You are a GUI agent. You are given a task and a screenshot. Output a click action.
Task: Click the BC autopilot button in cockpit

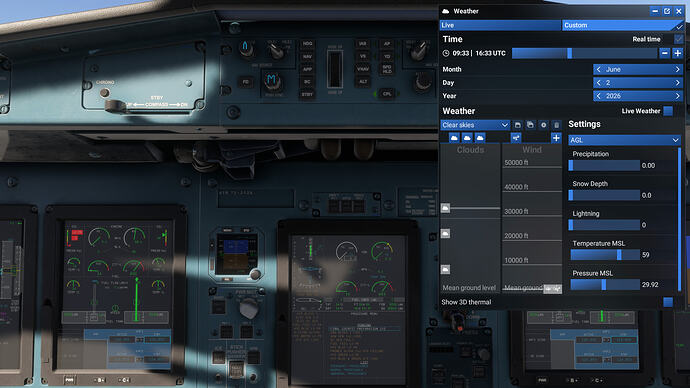[x=307, y=82]
